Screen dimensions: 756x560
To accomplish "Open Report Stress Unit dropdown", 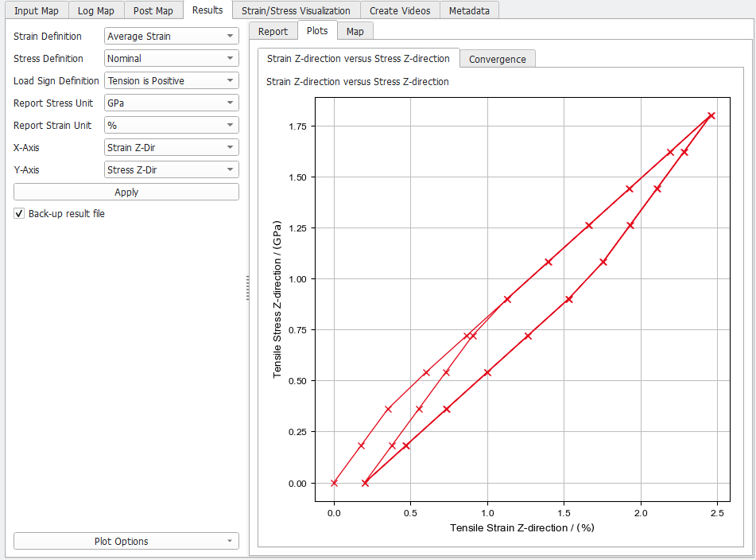I will (172, 103).
